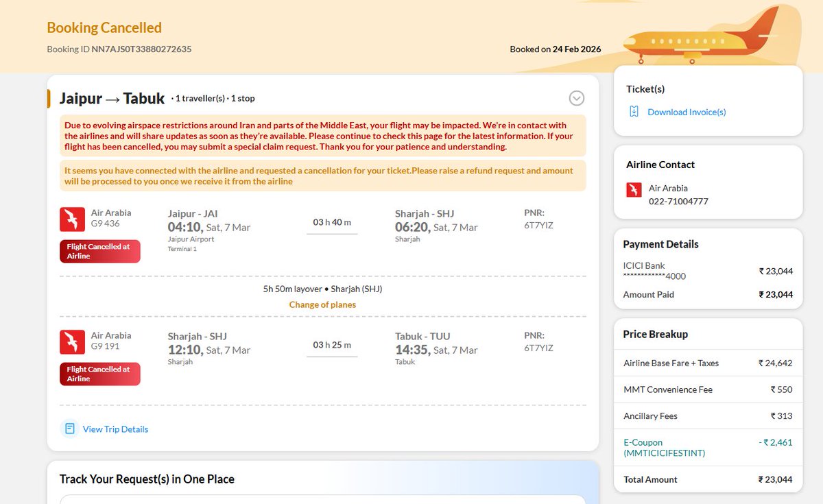Viewport: 823px width, 504px height.
Task: Click the red airspace restrictions notice
Action: pos(322,136)
